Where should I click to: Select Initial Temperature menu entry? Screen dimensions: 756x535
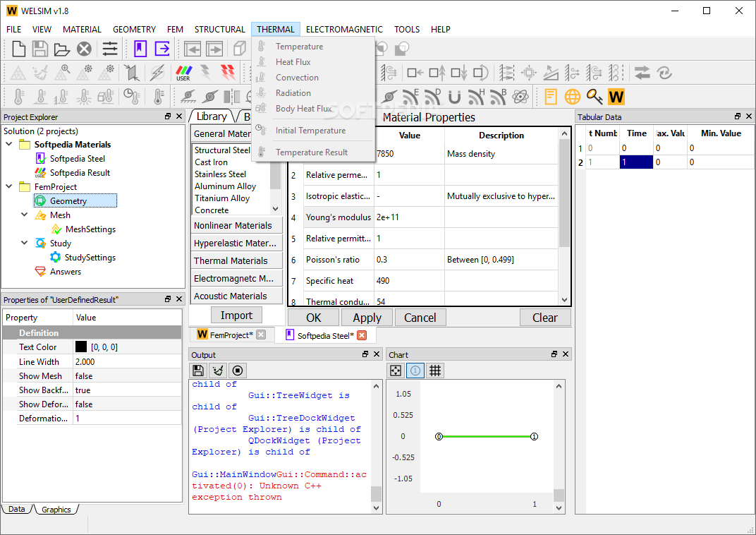pyautogui.click(x=310, y=131)
